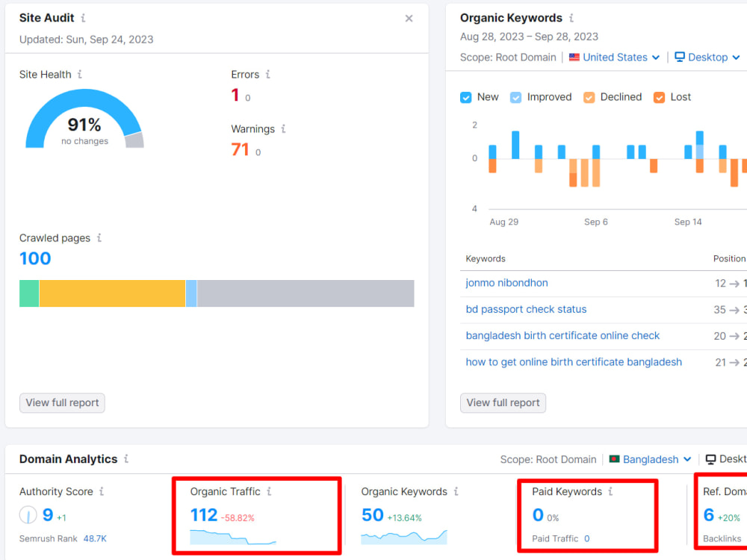Open the Desktop device dropdown
The width and height of the screenshot is (747, 560).
tap(707, 57)
